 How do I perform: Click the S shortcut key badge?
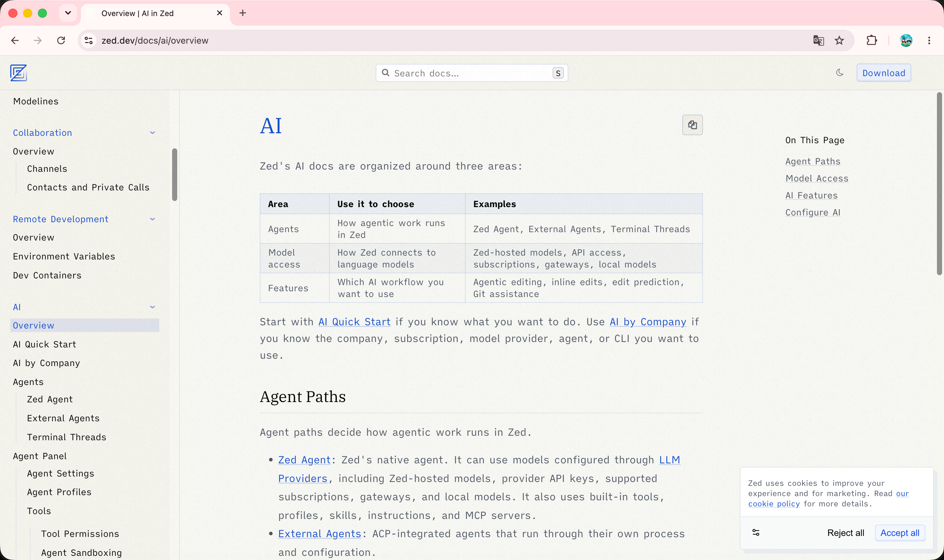[x=558, y=73]
